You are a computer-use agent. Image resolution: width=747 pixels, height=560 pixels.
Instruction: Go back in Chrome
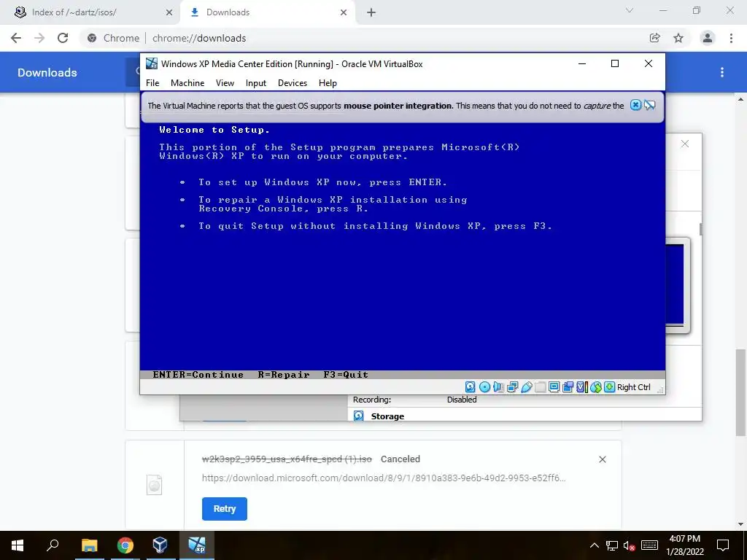point(16,38)
